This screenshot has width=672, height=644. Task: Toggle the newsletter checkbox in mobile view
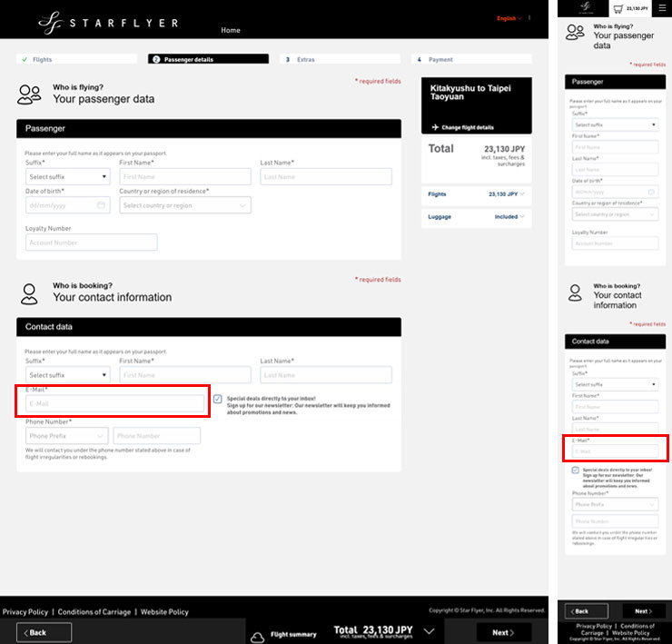[x=576, y=471]
